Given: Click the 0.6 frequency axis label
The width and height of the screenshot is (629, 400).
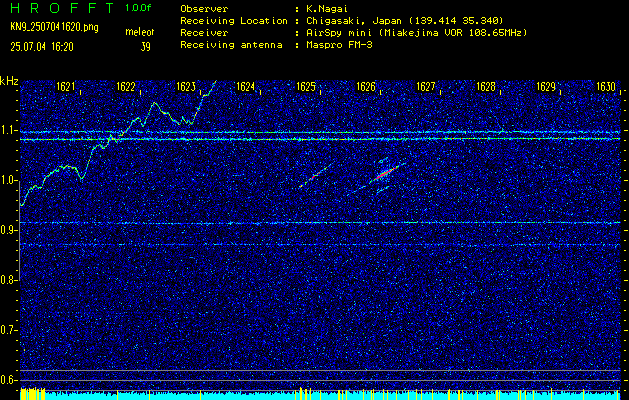Looking at the screenshot, I should point(8,380).
